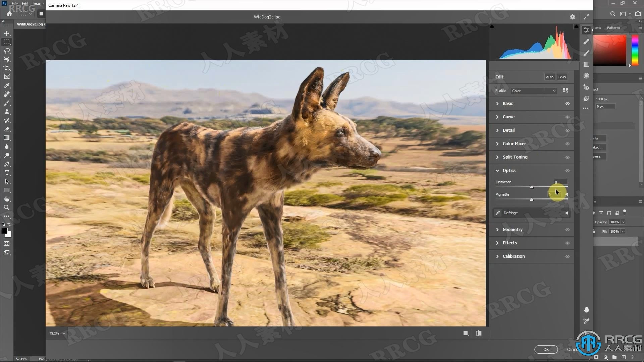Switch to B&W edit mode
Viewport: 644px width, 362px height.
pyautogui.click(x=562, y=77)
